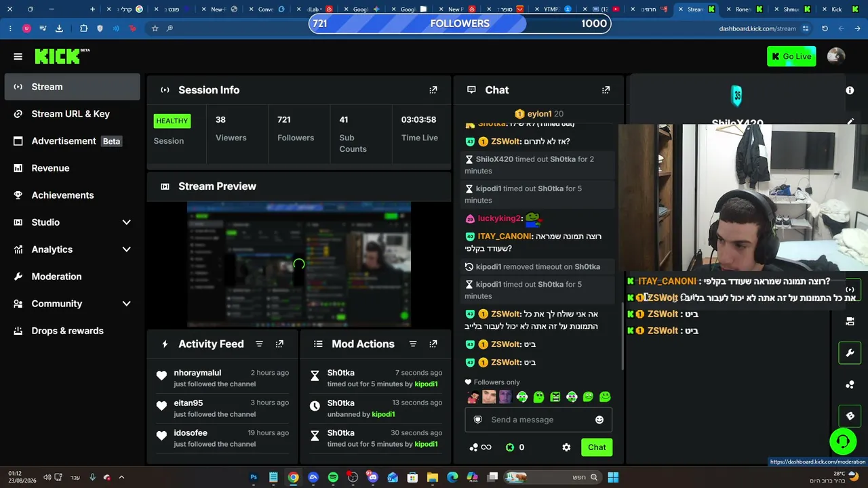
Task: Click the Go Live button
Action: [x=791, y=56]
